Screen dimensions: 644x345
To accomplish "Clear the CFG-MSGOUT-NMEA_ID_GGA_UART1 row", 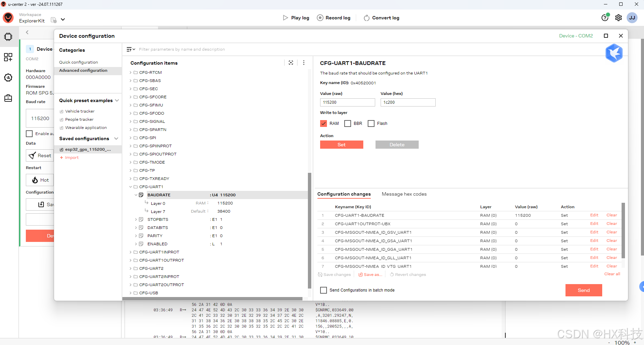I will [612, 249].
